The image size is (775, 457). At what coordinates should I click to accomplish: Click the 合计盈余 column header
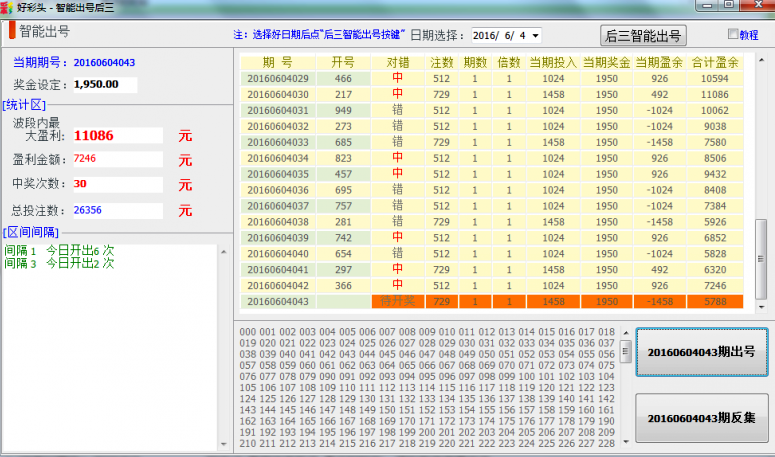click(715, 62)
